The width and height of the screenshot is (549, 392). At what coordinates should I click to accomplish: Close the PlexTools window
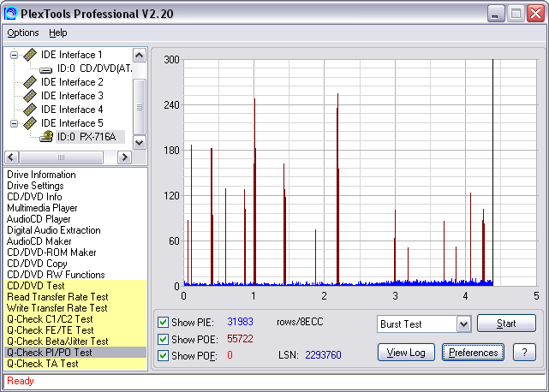point(535,14)
